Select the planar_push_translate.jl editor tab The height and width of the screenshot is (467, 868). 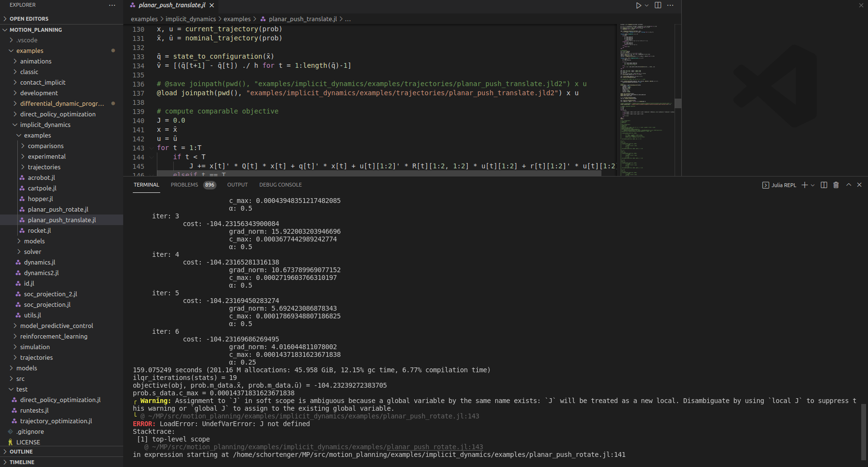[x=172, y=5]
